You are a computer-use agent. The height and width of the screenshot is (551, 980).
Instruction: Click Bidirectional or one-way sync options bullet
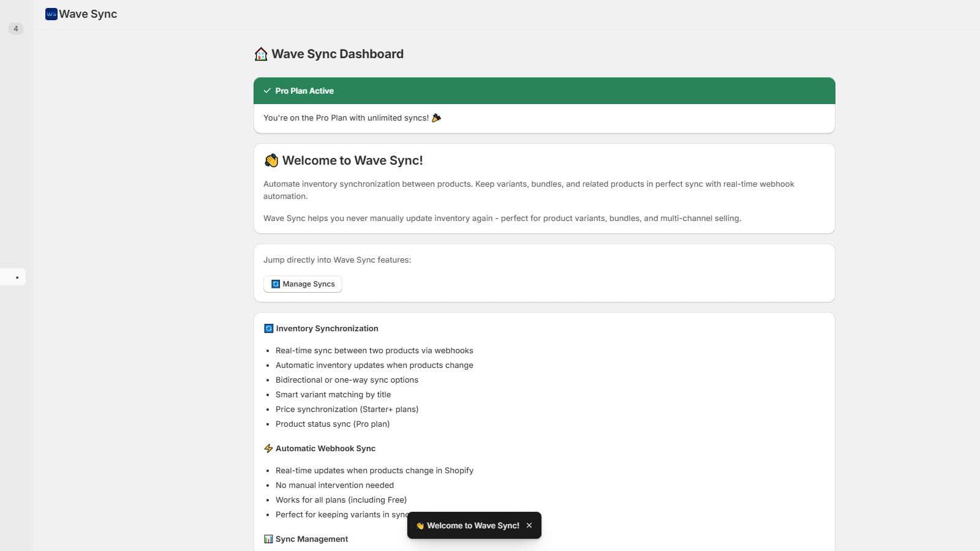point(347,380)
